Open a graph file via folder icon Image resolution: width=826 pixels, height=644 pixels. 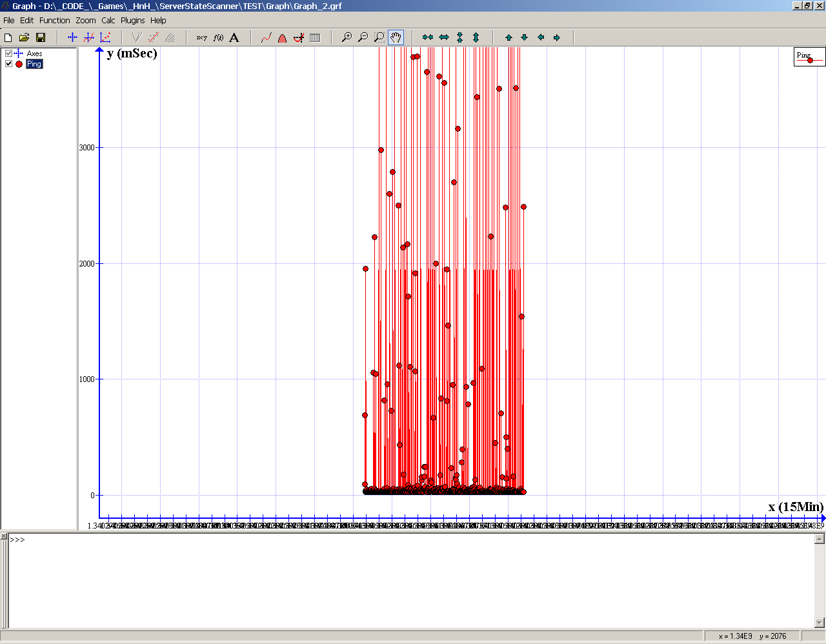pos(25,37)
